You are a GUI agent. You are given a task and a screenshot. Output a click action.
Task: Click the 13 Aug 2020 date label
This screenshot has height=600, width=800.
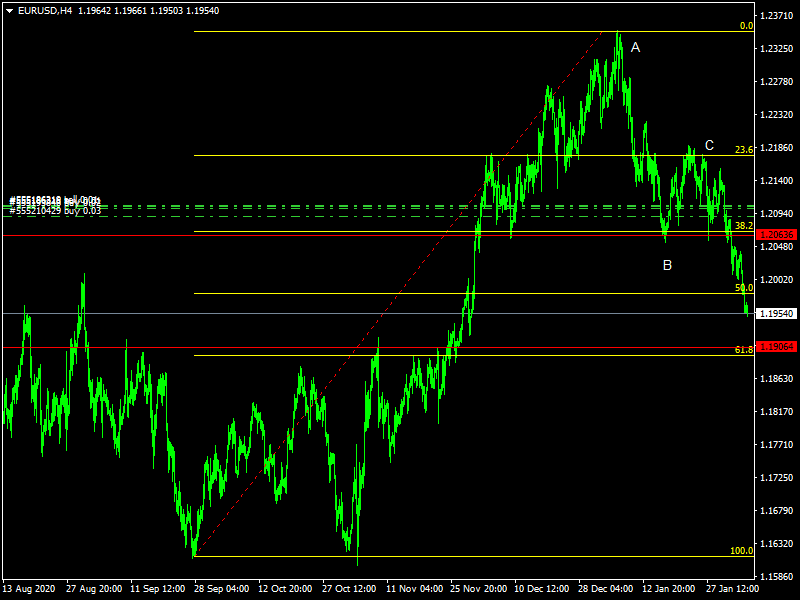pyautogui.click(x=29, y=589)
